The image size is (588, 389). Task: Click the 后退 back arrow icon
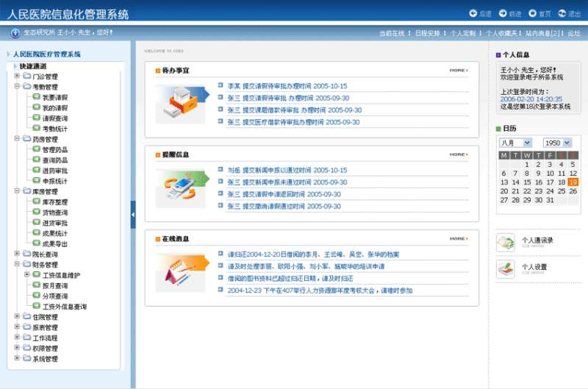pyautogui.click(x=473, y=14)
